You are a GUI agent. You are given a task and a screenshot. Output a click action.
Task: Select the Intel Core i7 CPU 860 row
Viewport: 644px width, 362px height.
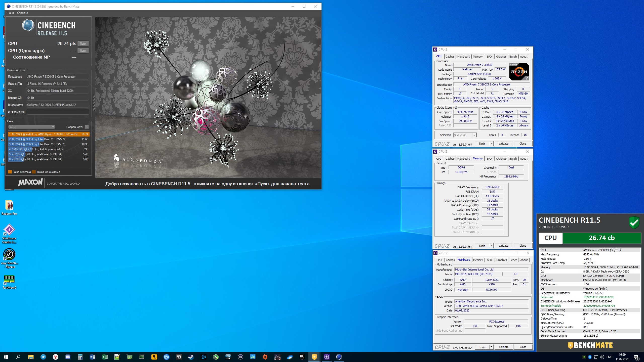(x=49, y=159)
